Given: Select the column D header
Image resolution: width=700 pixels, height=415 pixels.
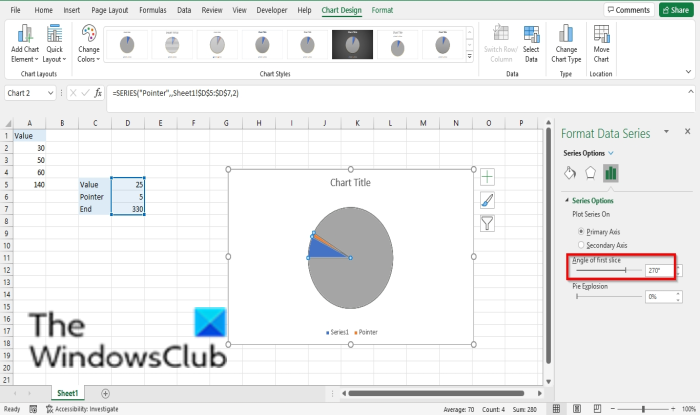Looking at the screenshot, I should click(128, 123).
